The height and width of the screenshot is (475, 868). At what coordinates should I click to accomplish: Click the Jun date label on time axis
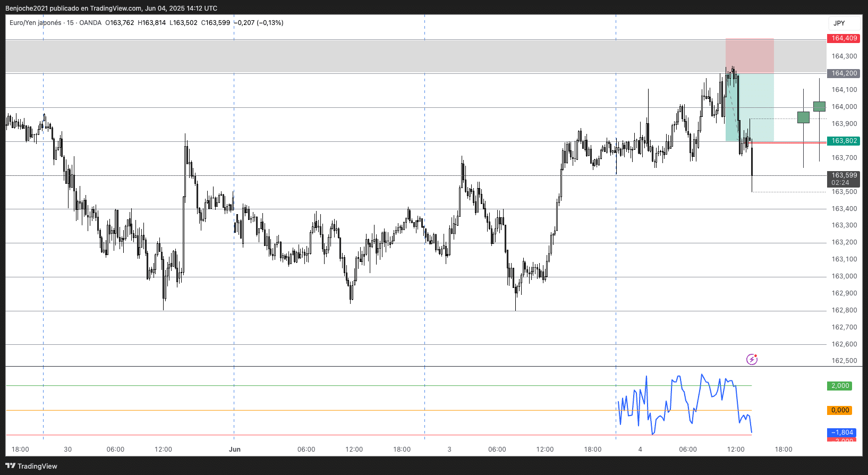click(x=234, y=449)
